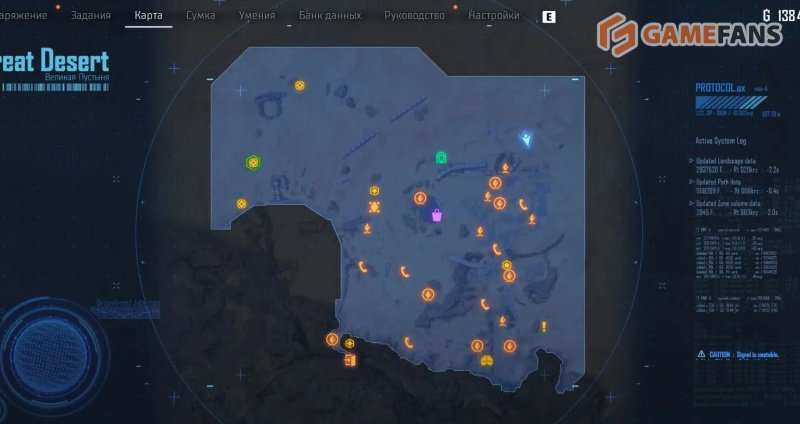Click the orange exit door icon
The height and width of the screenshot is (424, 800).
coord(349,361)
